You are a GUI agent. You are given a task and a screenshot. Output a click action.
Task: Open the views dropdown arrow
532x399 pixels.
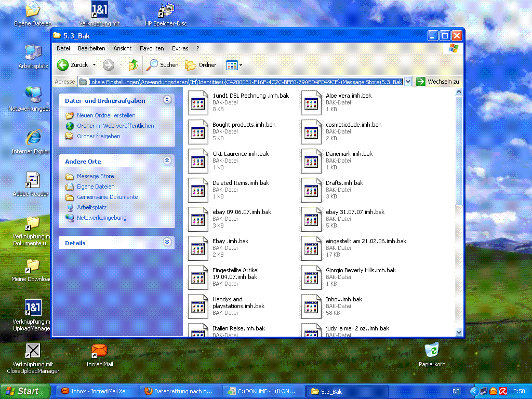pos(241,65)
